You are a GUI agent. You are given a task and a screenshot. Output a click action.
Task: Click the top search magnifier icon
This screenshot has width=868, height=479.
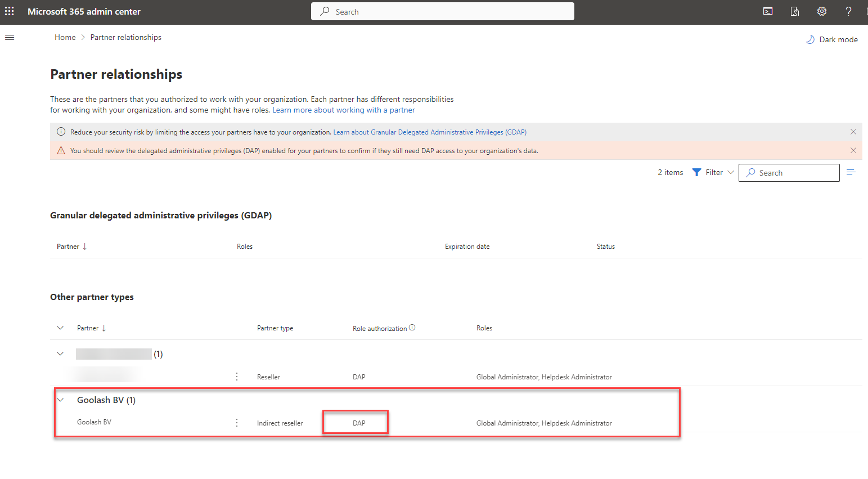pyautogui.click(x=325, y=11)
